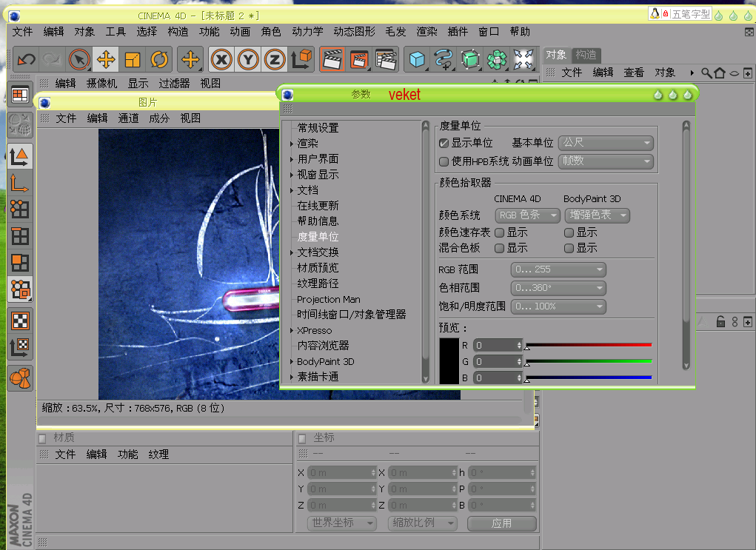The height and width of the screenshot is (550, 756).
Task: Select Projection Man preferences entry
Action: 328,299
